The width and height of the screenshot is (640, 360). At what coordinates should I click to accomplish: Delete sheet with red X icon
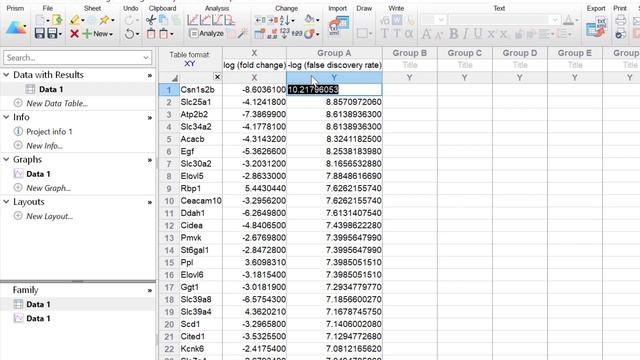pyautogui.click(x=74, y=34)
